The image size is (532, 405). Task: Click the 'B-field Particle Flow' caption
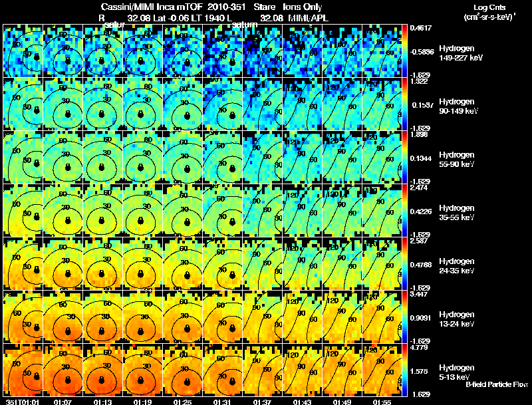497,384
